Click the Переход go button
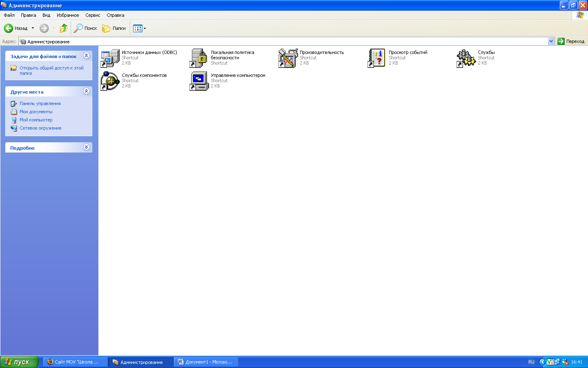Viewport: 588px width, 368px height. pos(571,41)
